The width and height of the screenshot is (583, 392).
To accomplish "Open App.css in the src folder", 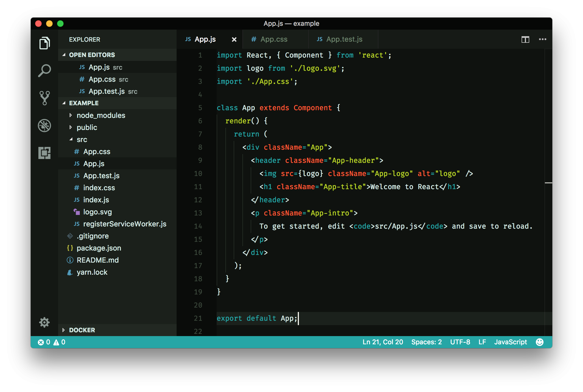I will coord(117,151).
